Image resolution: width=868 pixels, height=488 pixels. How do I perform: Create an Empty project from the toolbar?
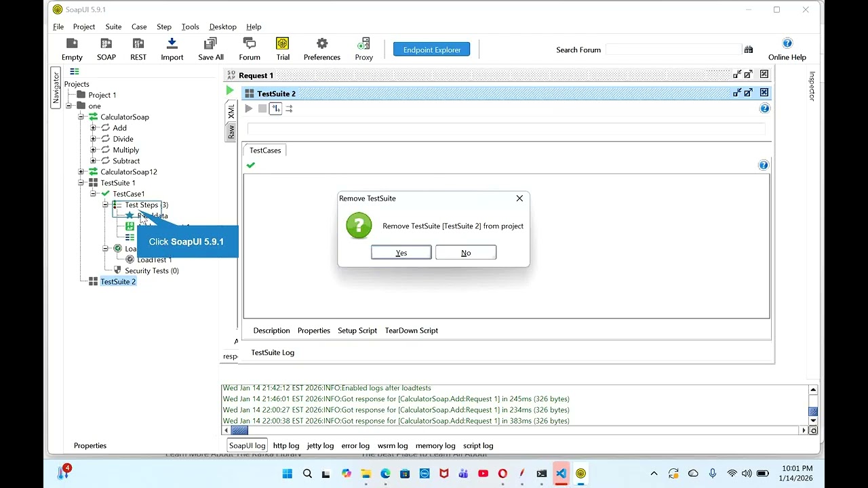tap(72, 49)
